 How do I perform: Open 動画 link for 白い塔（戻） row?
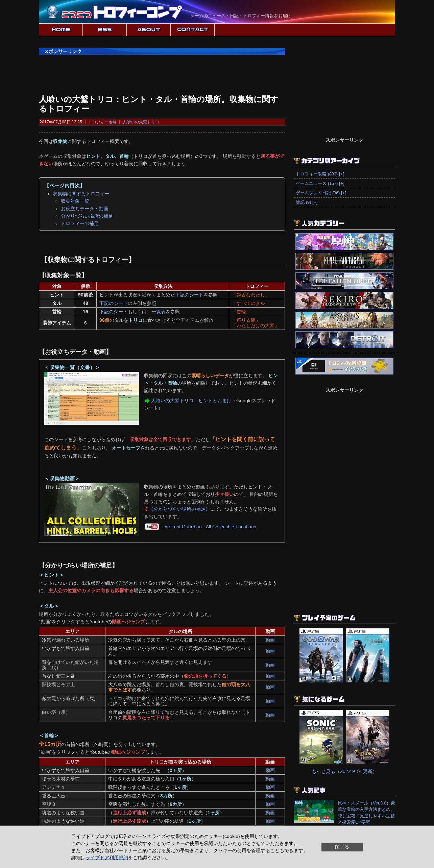pyautogui.click(x=270, y=715)
